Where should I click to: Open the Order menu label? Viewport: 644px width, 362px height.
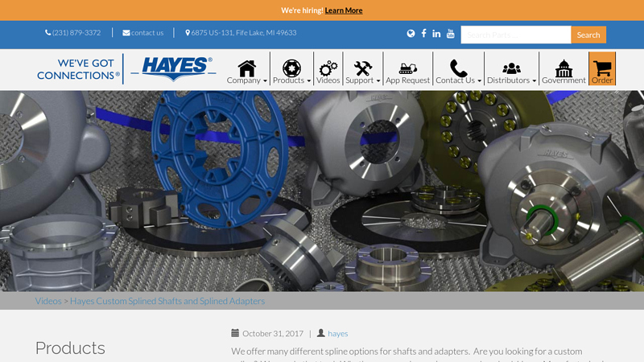pyautogui.click(x=602, y=80)
